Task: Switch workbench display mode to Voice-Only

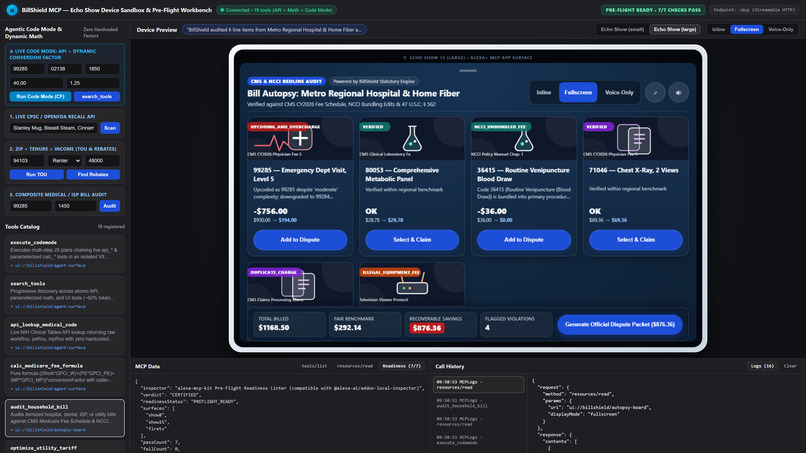Action: click(780, 29)
